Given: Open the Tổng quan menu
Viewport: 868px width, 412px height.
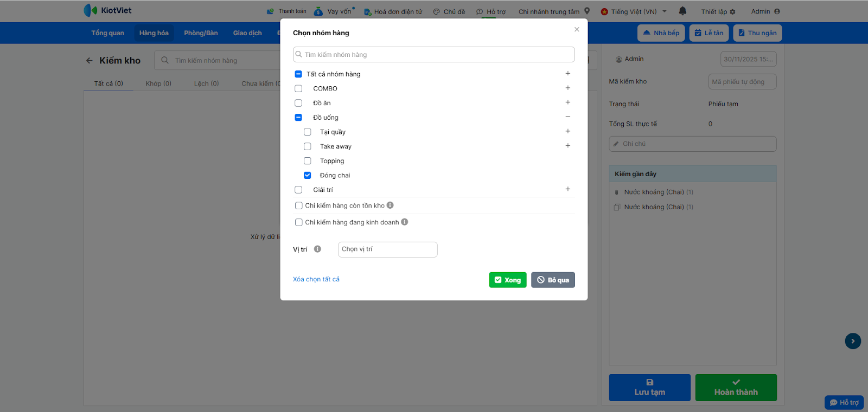Looking at the screenshot, I should point(107,33).
